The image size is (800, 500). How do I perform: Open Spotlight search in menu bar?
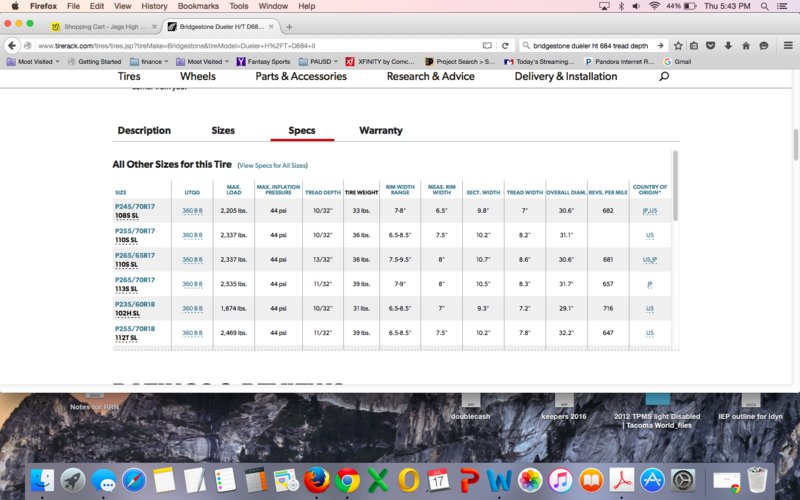[x=764, y=6]
